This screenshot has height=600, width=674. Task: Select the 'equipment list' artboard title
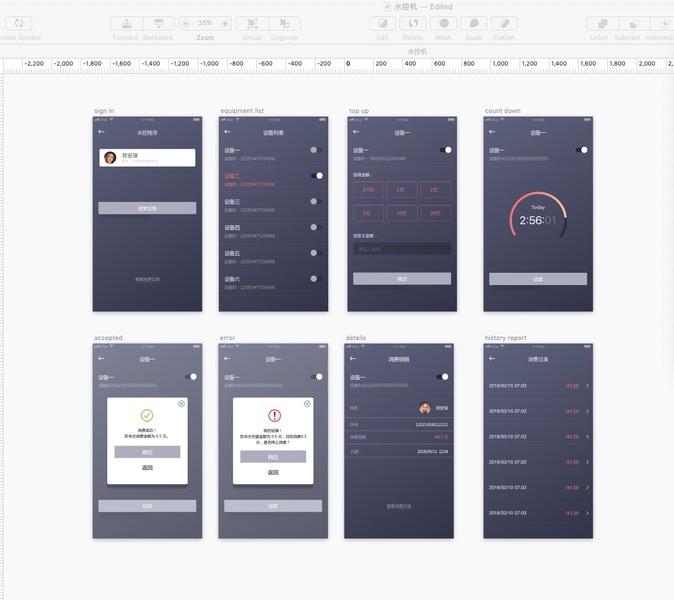click(x=242, y=111)
